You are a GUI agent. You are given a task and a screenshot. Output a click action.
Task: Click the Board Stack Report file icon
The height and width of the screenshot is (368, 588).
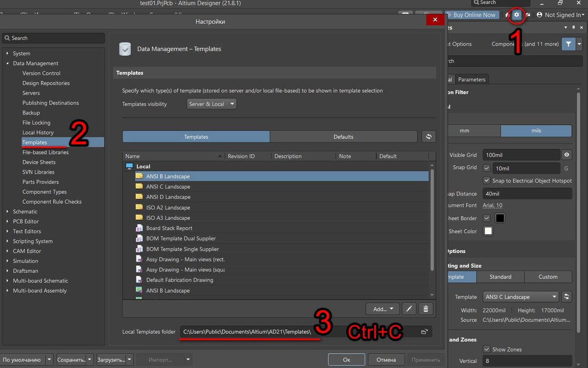pyautogui.click(x=139, y=228)
